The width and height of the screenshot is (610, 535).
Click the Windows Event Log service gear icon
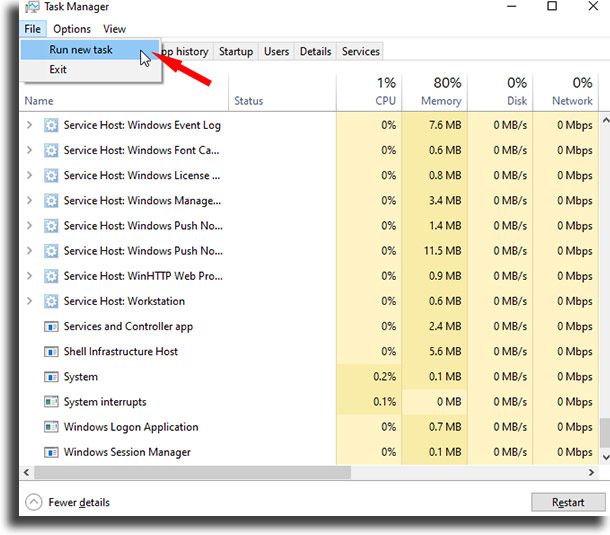point(51,125)
